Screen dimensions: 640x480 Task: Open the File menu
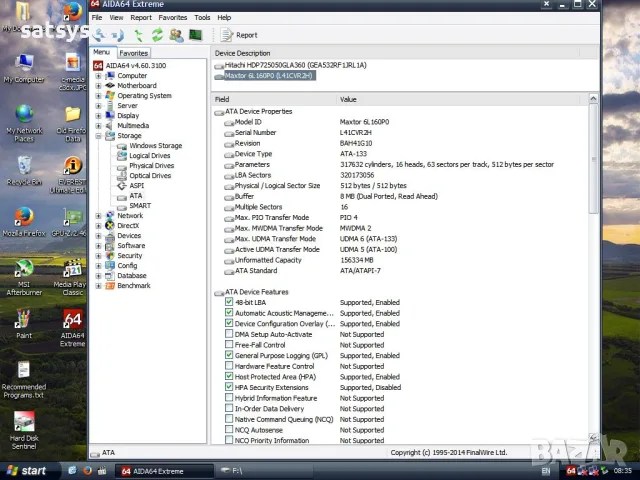[x=97, y=18]
